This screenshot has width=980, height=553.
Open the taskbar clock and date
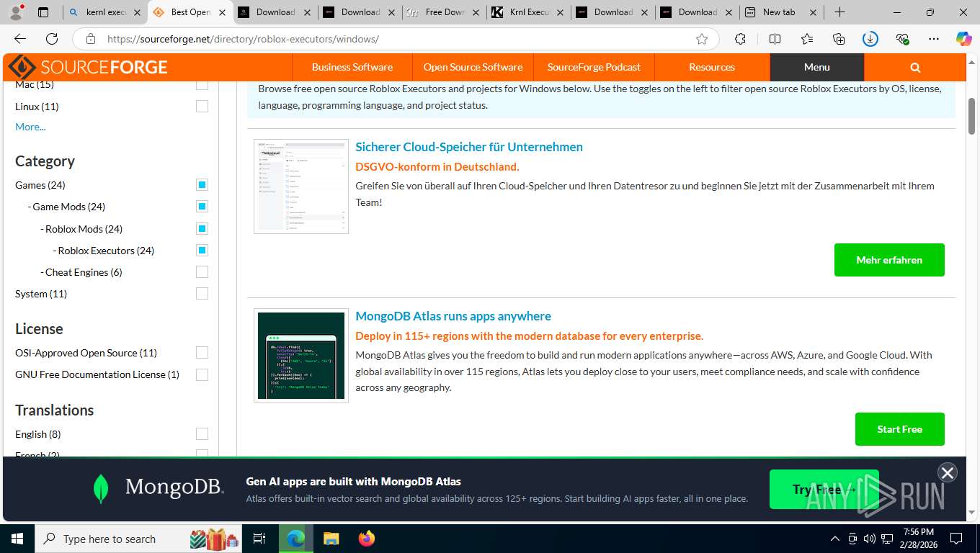pyautogui.click(x=918, y=539)
